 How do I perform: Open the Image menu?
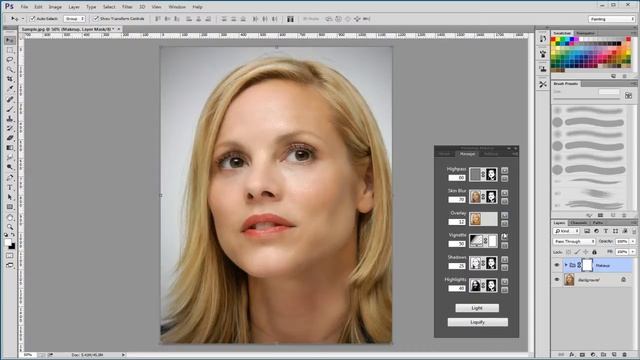[x=55, y=7]
